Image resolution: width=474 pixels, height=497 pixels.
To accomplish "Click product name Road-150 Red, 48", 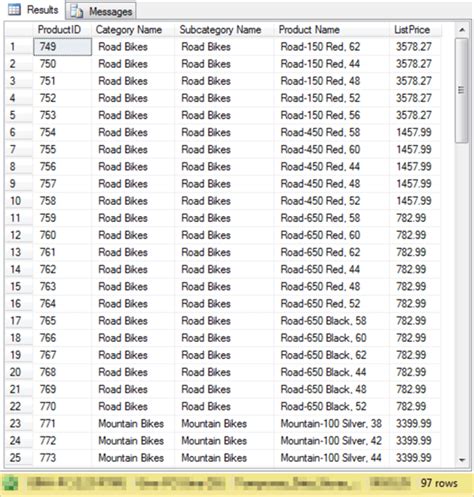I will 320,81.
